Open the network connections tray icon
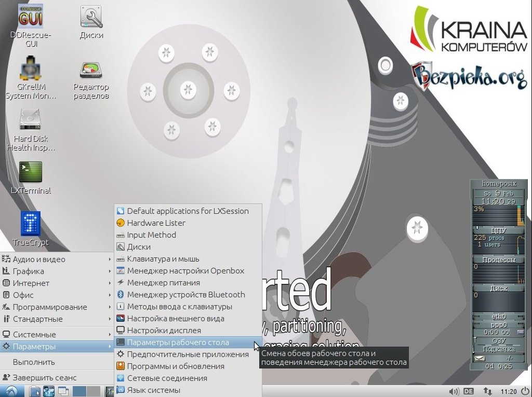The image size is (532, 397). (487, 392)
